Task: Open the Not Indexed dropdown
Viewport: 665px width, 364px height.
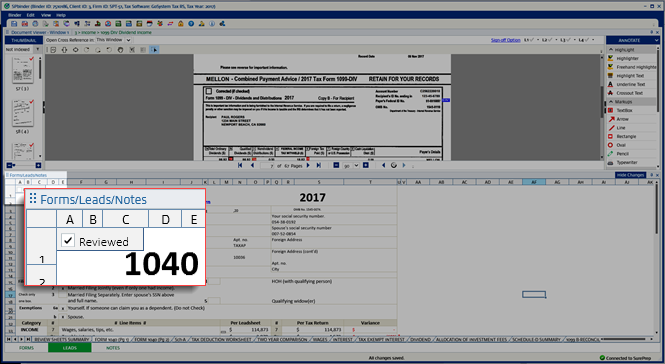Action: coord(37,50)
